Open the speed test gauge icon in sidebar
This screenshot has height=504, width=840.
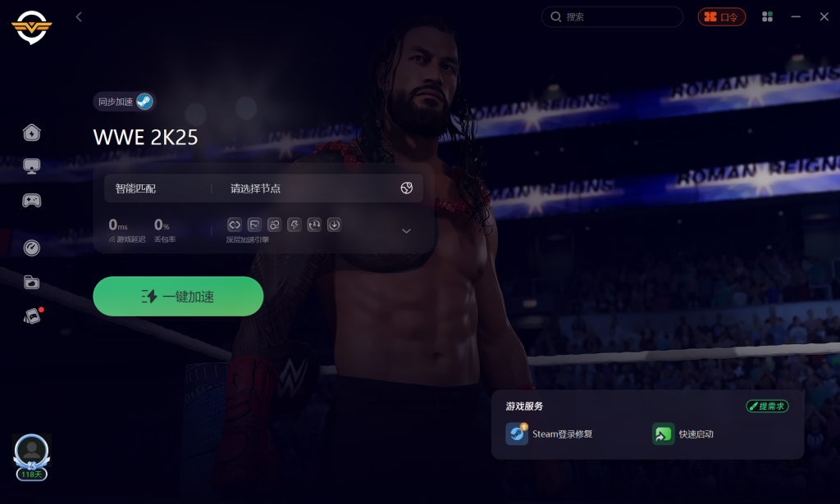32,247
